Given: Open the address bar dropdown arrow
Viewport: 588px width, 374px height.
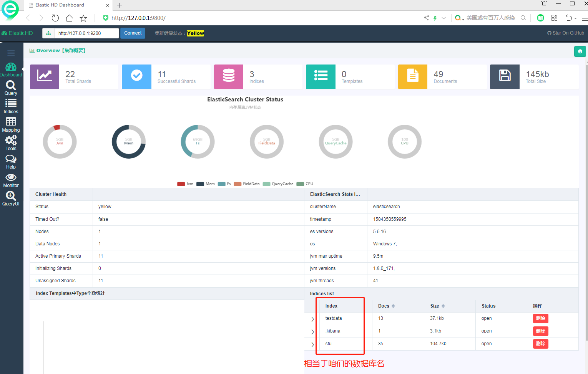Looking at the screenshot, I should 443,18.
